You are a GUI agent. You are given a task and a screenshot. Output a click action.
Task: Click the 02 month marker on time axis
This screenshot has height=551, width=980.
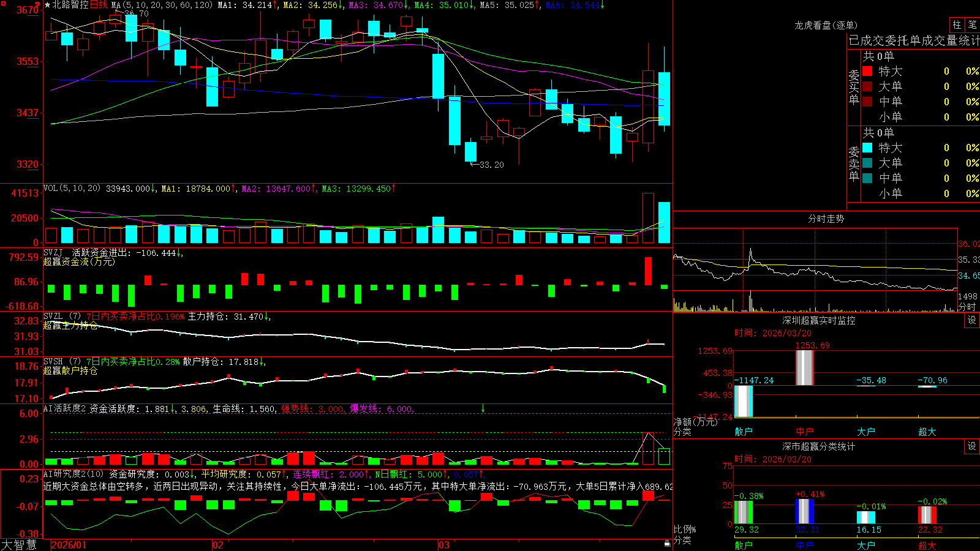217,545
